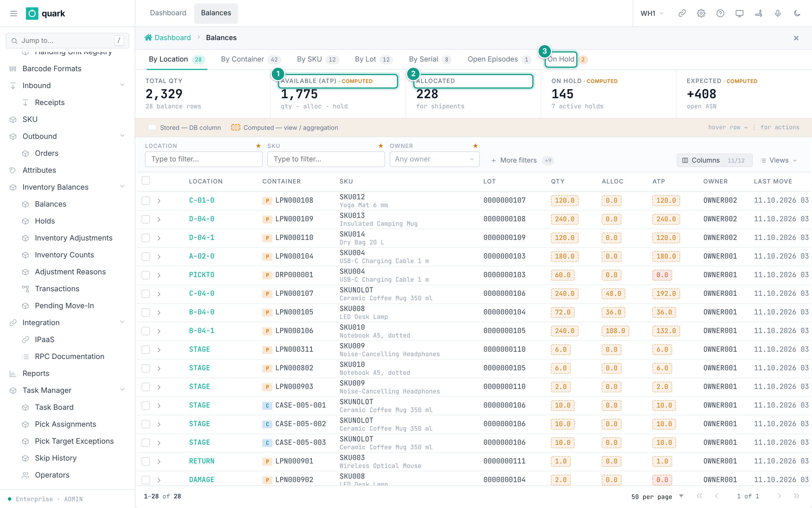Click the monitor display icon

739,14
